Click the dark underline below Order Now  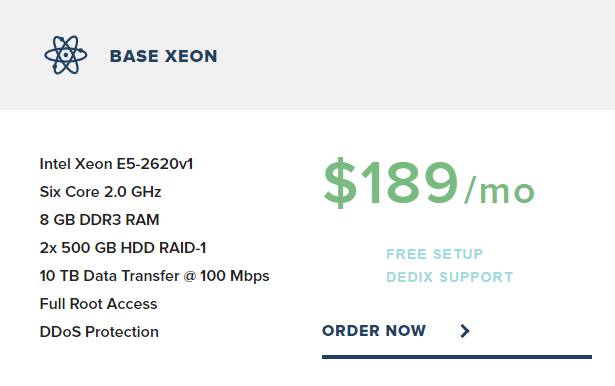tap(457, 357)
